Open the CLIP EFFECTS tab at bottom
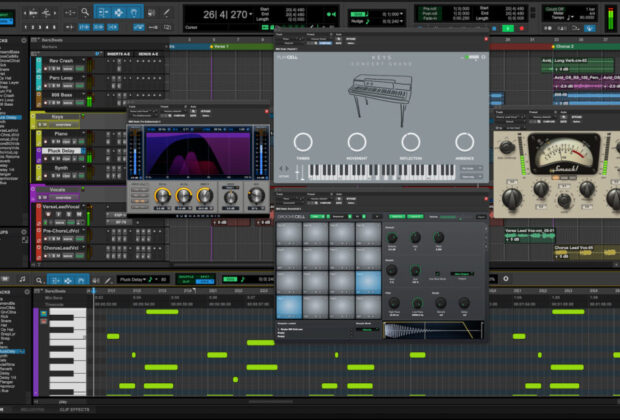The image size is (620, 420). click(74, 410)
